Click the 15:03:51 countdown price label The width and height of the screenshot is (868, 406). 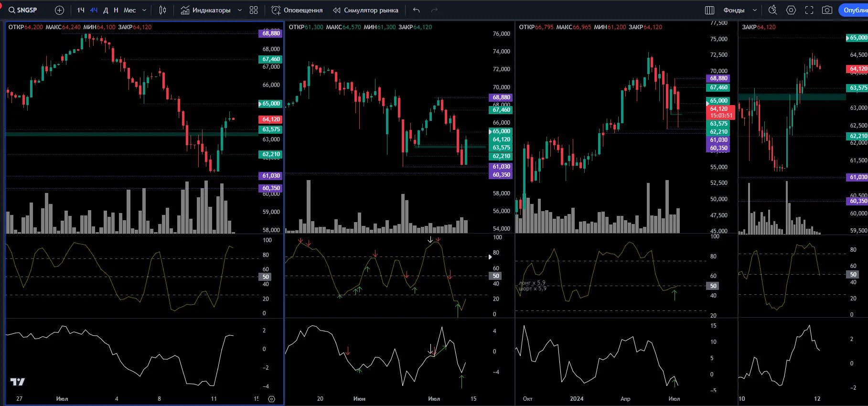(721, 116)
